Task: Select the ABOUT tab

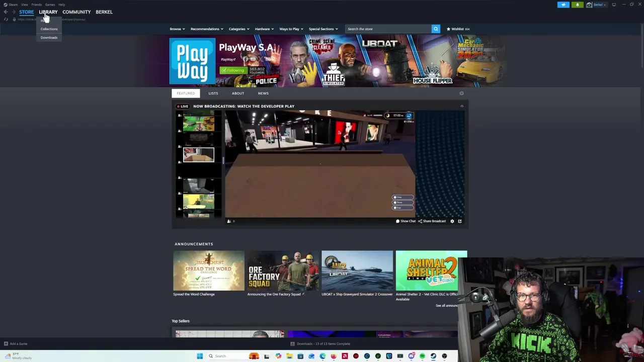Action: click(x=238, y=93)
